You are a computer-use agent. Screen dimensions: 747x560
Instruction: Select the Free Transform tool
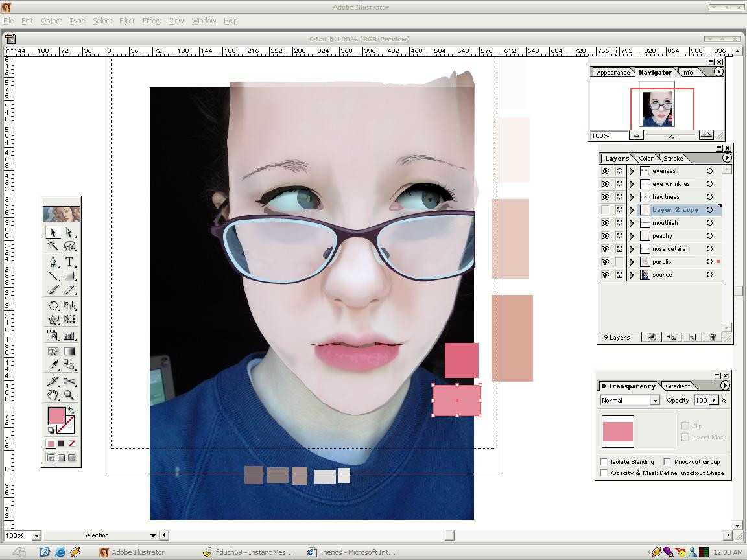pos(69,319)
